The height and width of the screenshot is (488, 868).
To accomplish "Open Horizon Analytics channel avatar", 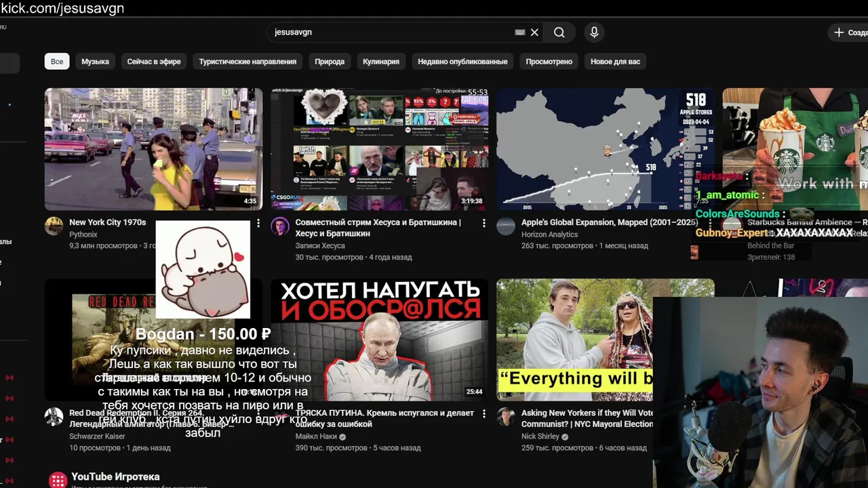I will pos(506,226).
